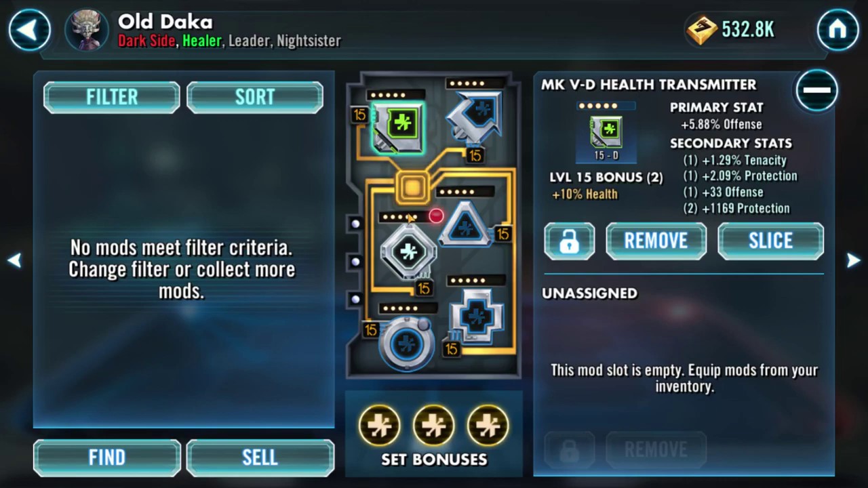
Task: Go back using the top-left arrow
Action: pyautogui.click(x=29, y=30)
